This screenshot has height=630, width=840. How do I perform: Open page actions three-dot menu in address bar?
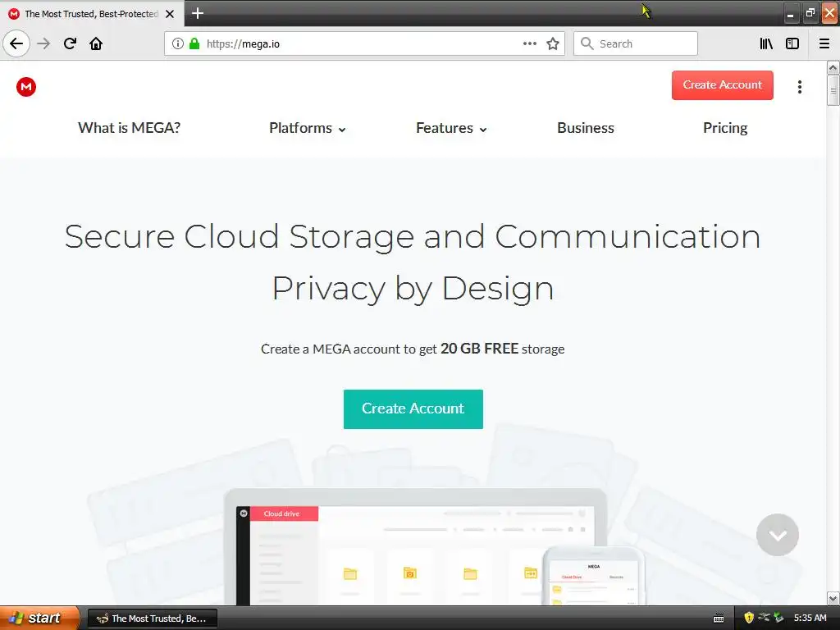[x=529, y=43]
